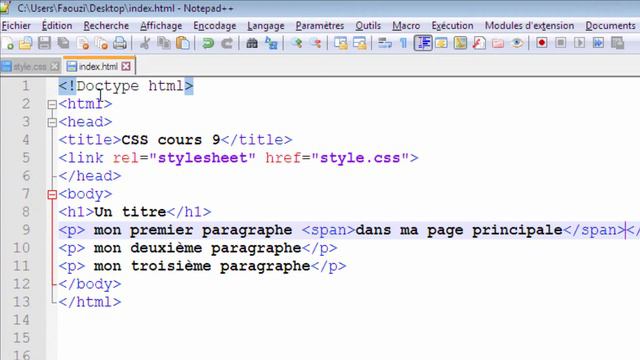Open the Fichier menu

pyautogui.click(x=16, y=26)
